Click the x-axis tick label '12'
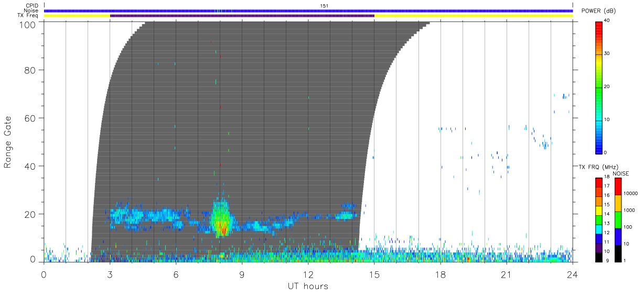The height and width of the screenshot is (297, 644). (308, 274)
